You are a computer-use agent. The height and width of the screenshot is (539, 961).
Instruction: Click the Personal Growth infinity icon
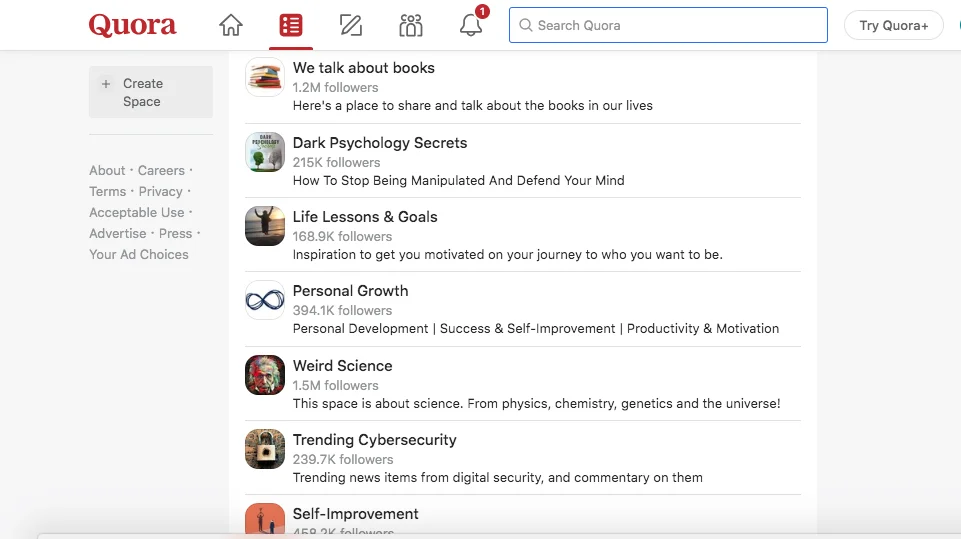[265, 300]
